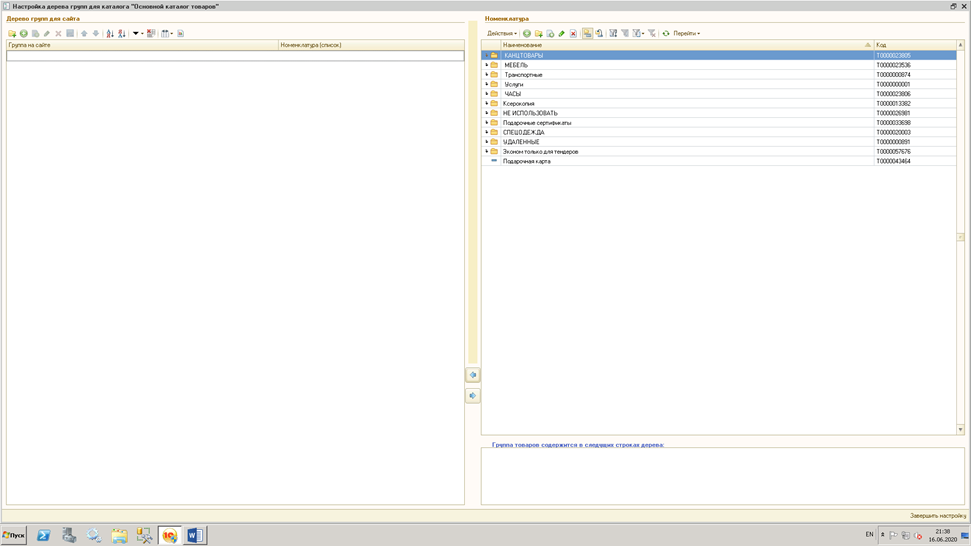This screenshot has width=971, height=546.
Task: Click the upper transfer arrow button between panels
Action: point(473,375)
